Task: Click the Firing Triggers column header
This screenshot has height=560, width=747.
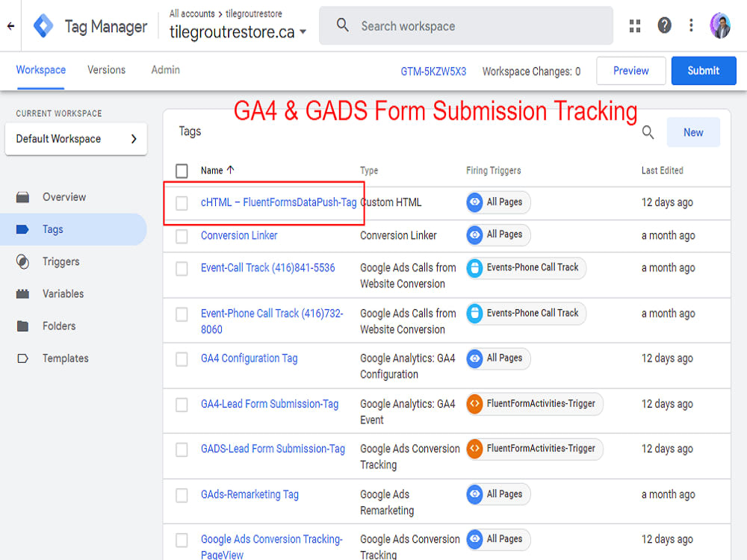Action: click(494, 170)
